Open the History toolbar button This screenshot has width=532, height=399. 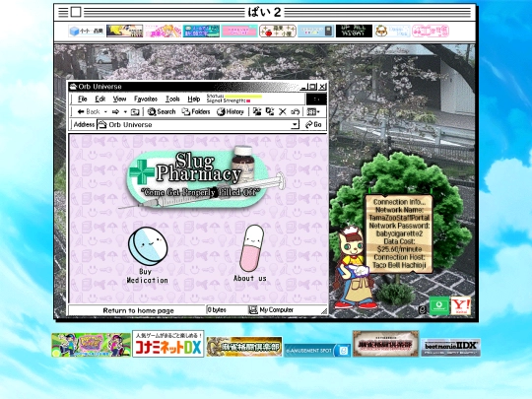[230, 111]
